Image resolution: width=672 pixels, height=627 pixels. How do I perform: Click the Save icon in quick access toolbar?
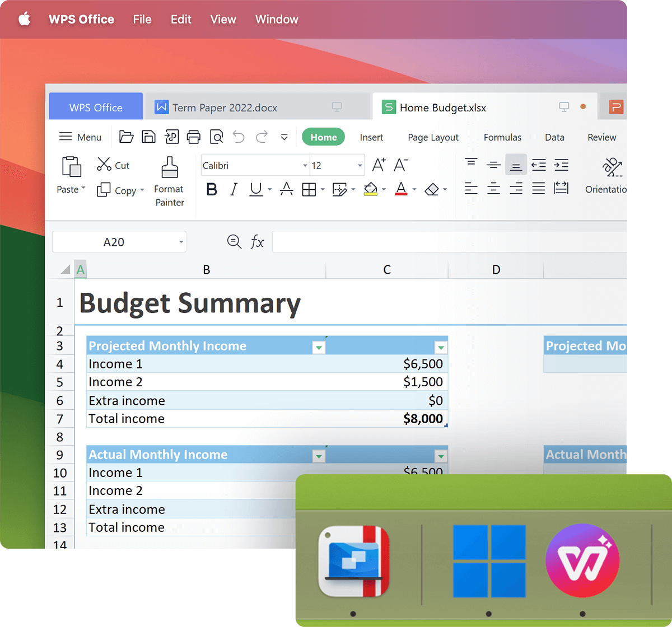click(148, 137)
